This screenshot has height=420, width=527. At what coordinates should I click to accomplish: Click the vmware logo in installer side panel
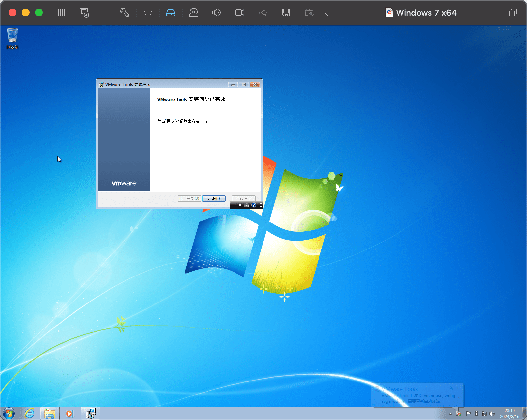(x=124, y=183)
